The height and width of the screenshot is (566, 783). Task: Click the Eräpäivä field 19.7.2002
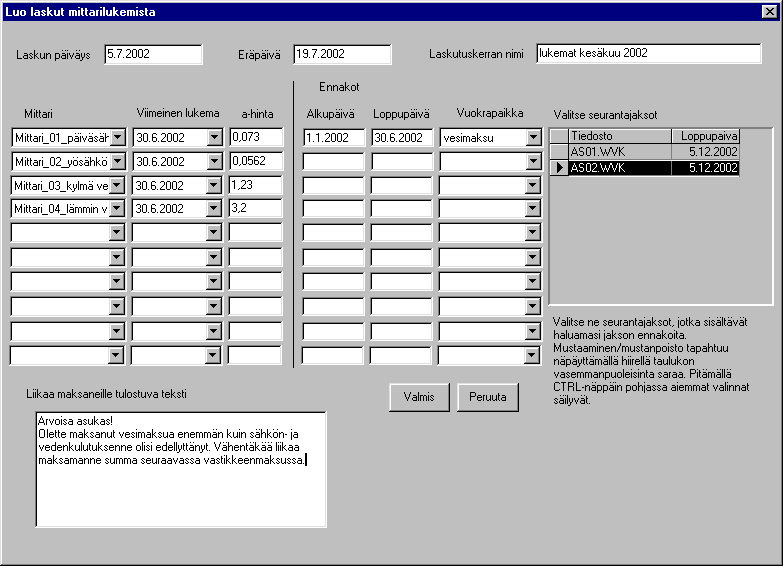click(342, 54)
